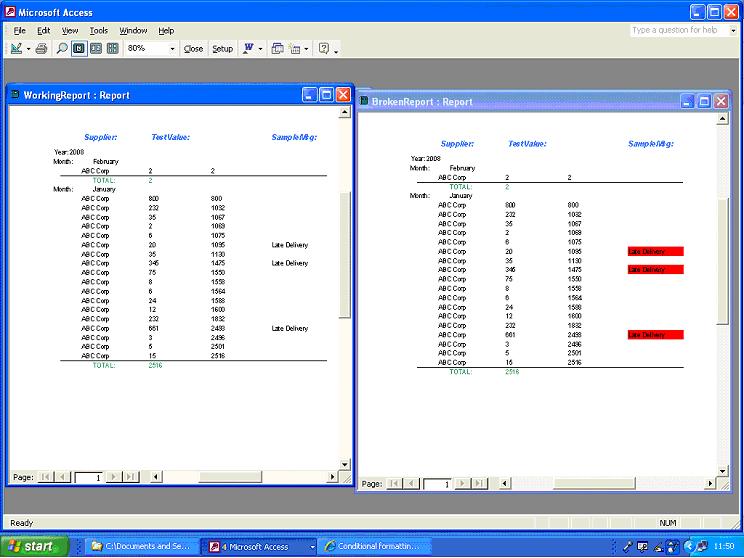744x558 pixels.
Task: Publish with Microsoft Word OfficeLinks icon
Action: [249, 48]
